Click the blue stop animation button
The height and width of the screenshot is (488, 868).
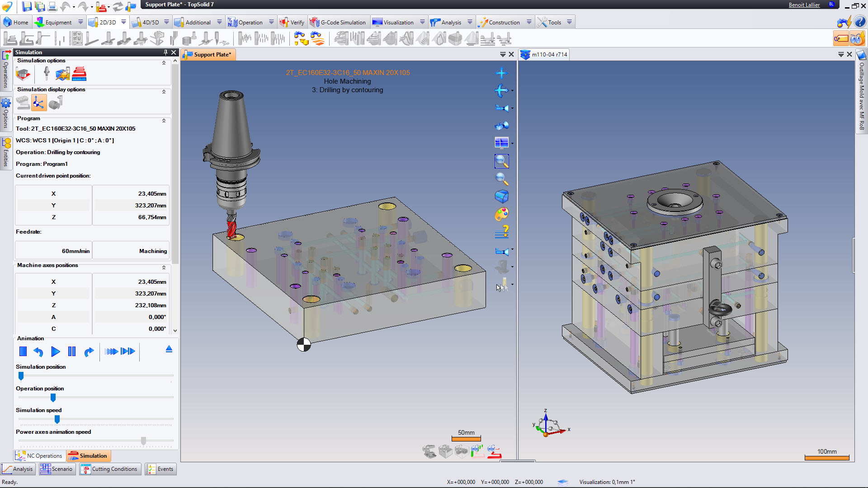click(23, 352)
